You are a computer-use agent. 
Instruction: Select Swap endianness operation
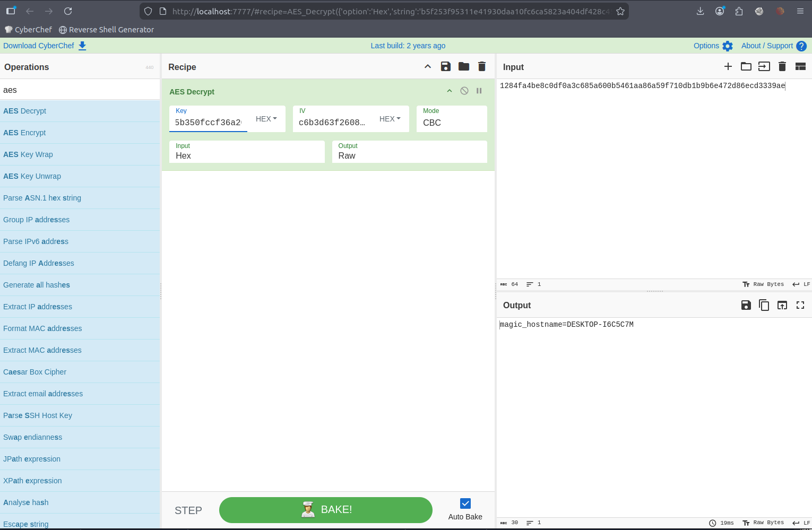tap(80, 437)
